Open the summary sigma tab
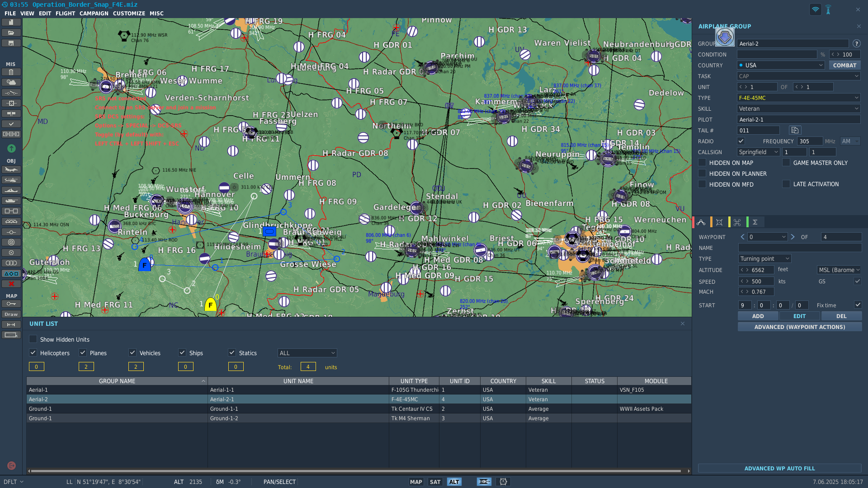Screen dimensions: 868x488 755,222
